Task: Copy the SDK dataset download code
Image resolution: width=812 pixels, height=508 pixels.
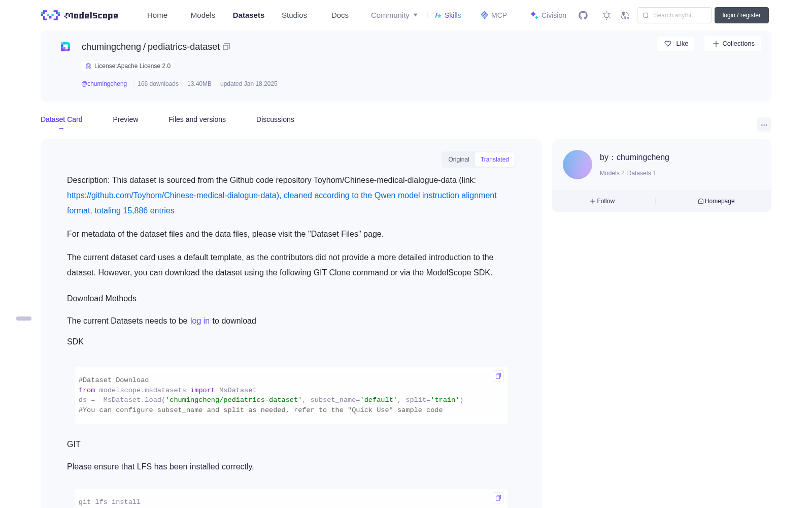Action: [x=498, y=376]
